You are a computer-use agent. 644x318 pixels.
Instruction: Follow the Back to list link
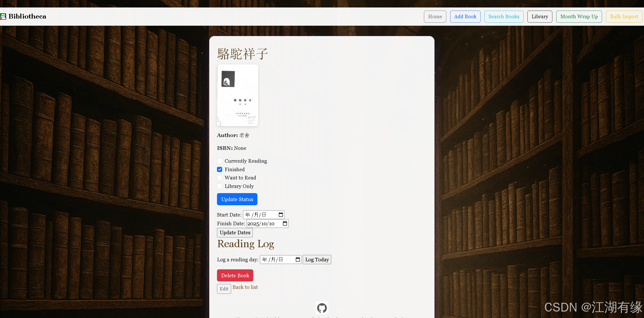pos(245,287)
